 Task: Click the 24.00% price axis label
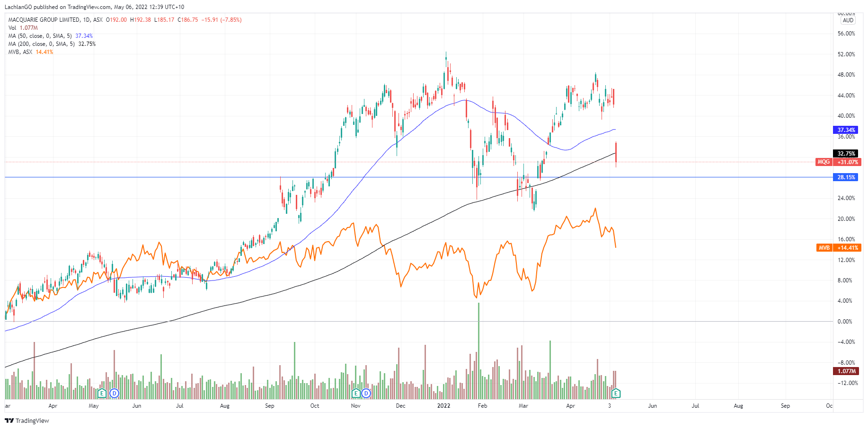point(846,198)
